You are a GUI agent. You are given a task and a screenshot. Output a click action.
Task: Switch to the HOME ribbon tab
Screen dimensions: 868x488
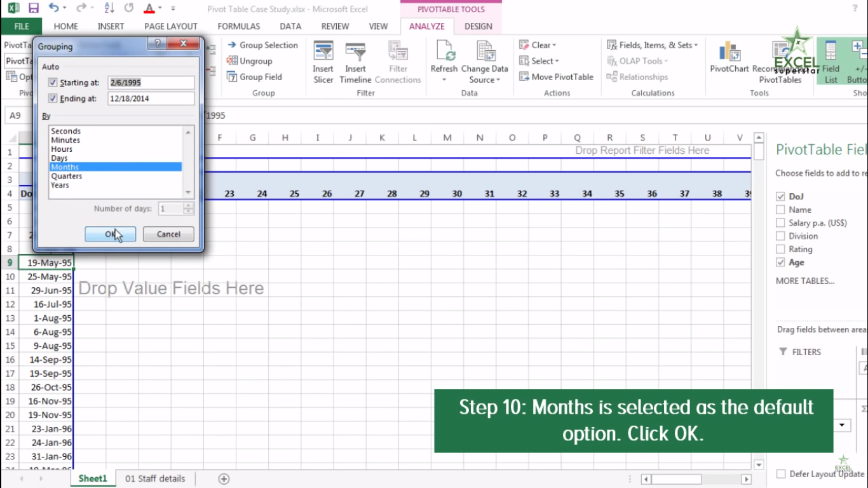(x=66, y=26)
